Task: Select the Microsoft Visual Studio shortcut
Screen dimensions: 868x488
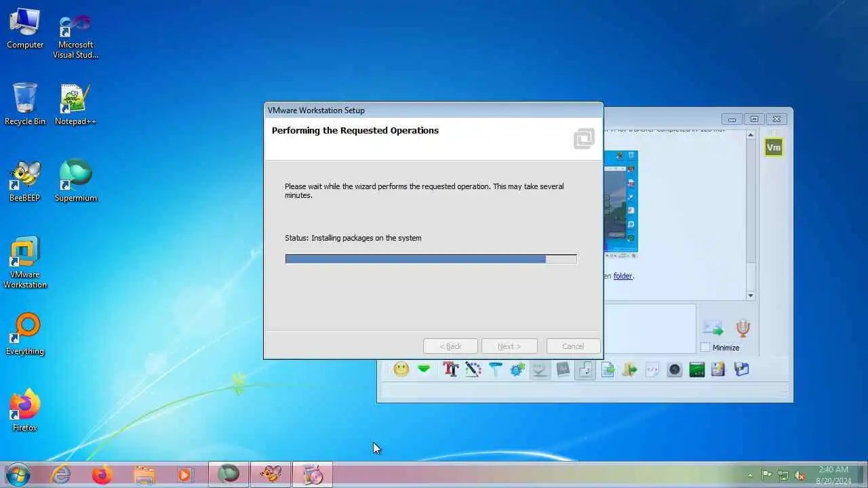Action: [x=75, y=37]
